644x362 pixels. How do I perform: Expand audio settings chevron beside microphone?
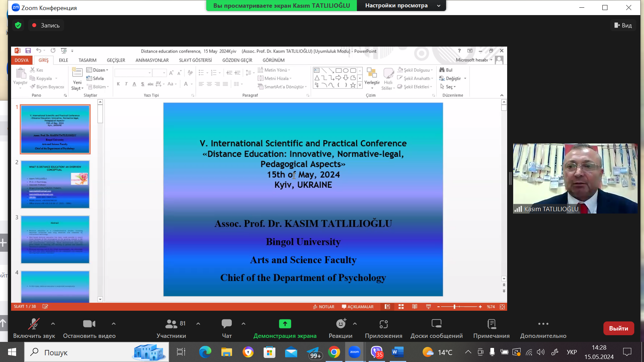click(x=53, y=324)
